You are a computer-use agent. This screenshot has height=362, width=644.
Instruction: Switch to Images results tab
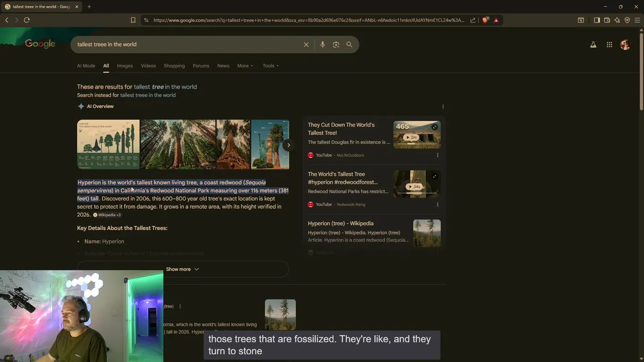click(125, 66)
